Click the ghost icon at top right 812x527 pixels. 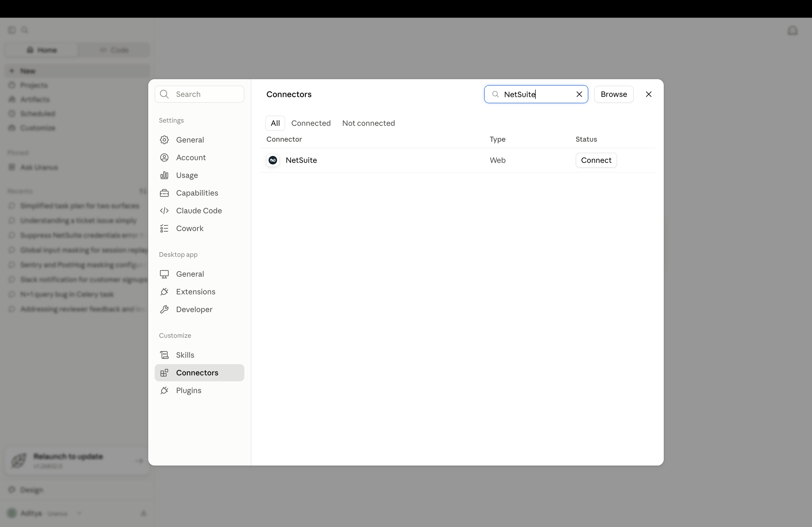pyautogui.click(x=793, y=31)
